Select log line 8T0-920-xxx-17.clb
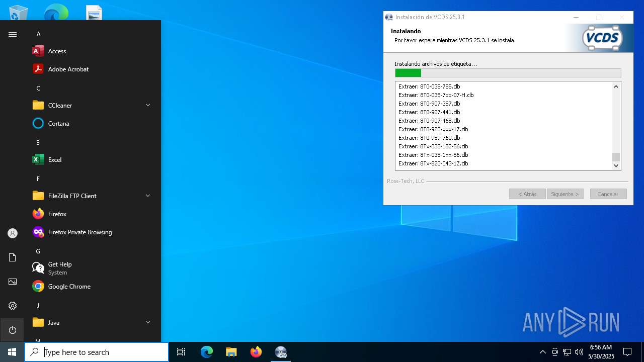The image size is (644, 362). (x=433, y=129)
